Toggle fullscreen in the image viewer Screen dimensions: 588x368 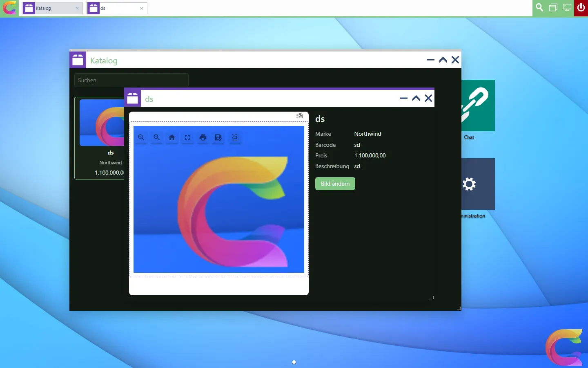[187, 137]
